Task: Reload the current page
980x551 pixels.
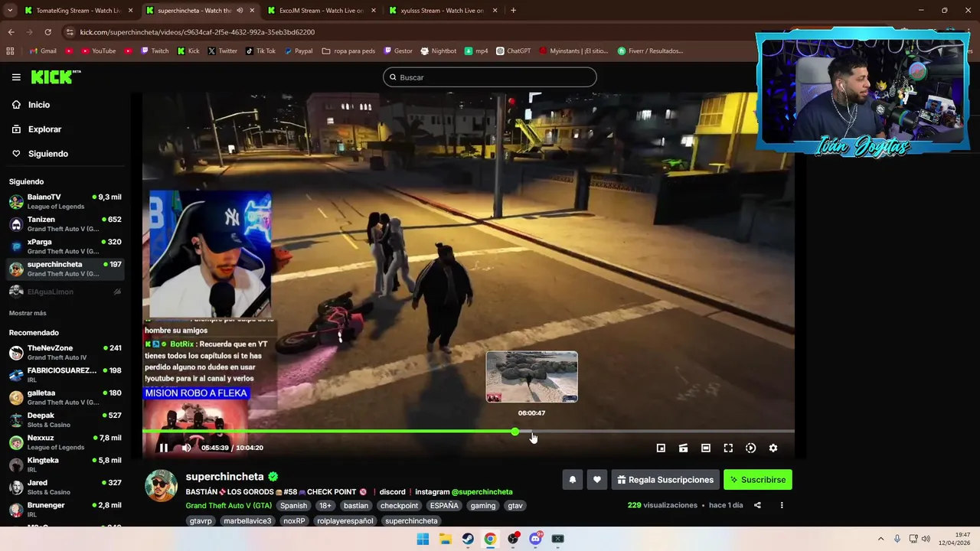Action: (47, 32)
